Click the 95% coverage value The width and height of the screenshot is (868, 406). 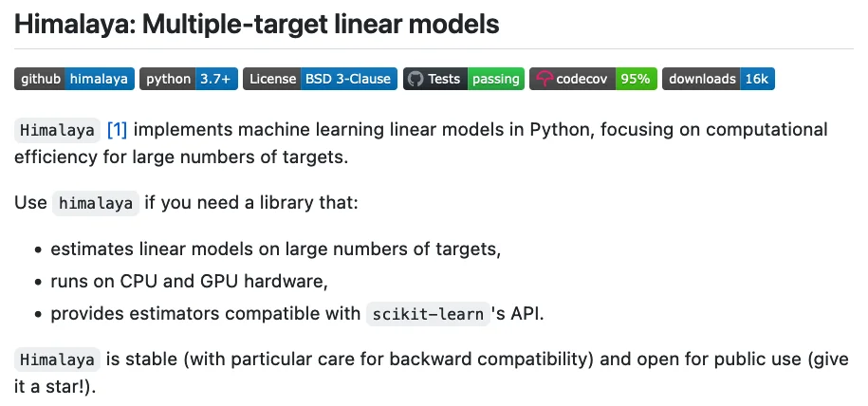click(635, 80)
